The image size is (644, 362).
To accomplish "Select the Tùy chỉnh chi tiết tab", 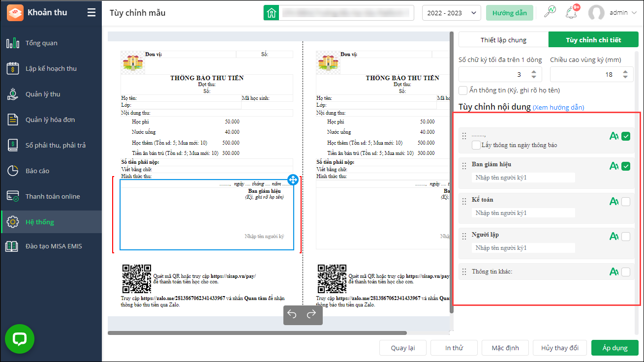I will 593,40.
